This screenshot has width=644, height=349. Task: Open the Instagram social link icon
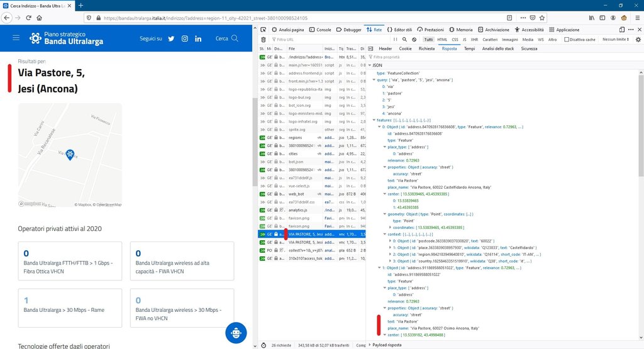(185, 38)
